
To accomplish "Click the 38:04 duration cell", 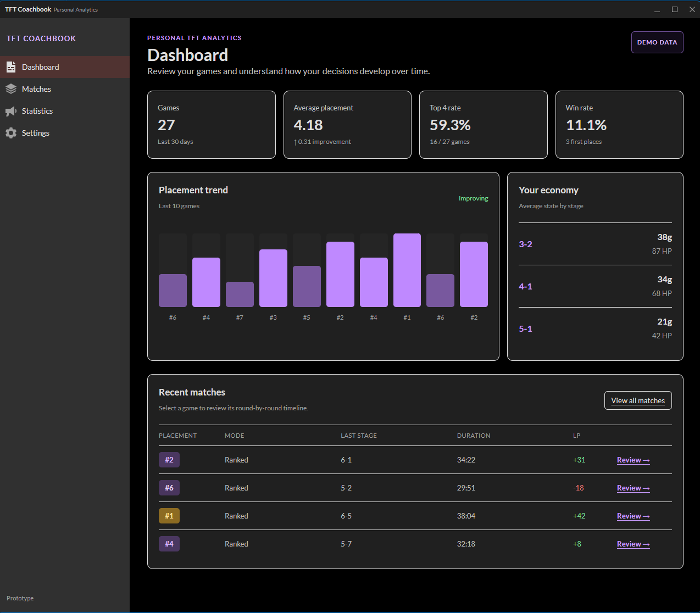I will [466, 516].
